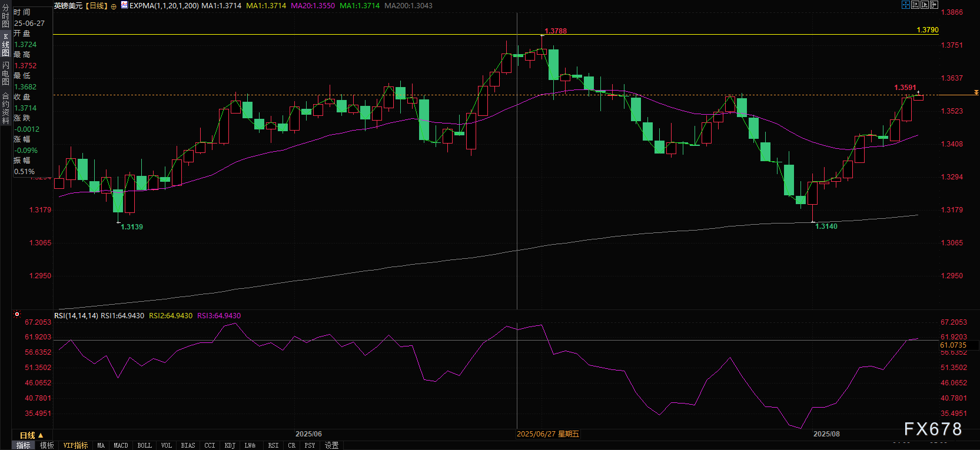Apply the BOLL indicator
This screenshot has width=980, height=450.
tap(144, 445)
